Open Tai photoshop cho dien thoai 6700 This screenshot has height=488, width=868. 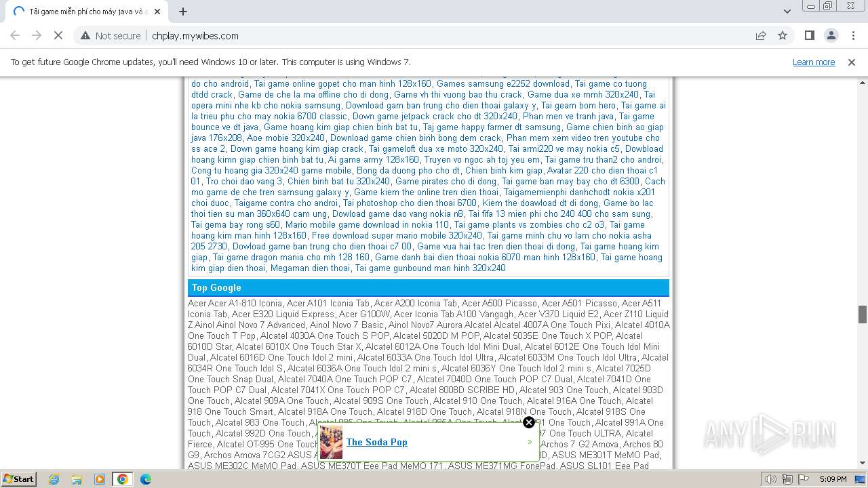point(410,203)
